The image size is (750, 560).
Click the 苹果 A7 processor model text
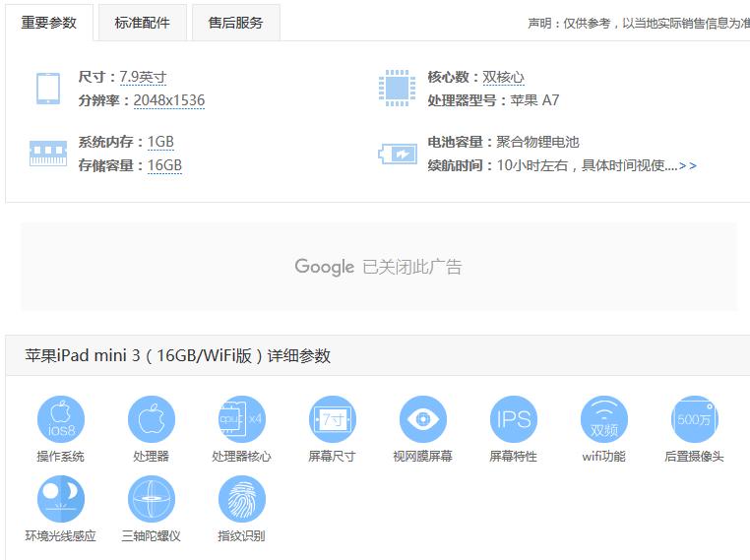click(534, 100)
